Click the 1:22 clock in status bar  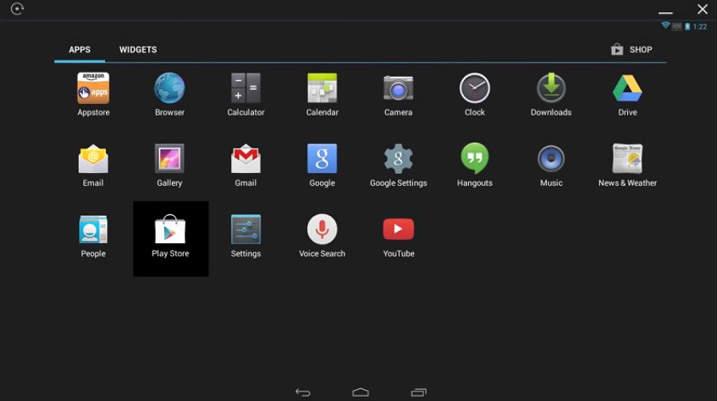[700, 27]
